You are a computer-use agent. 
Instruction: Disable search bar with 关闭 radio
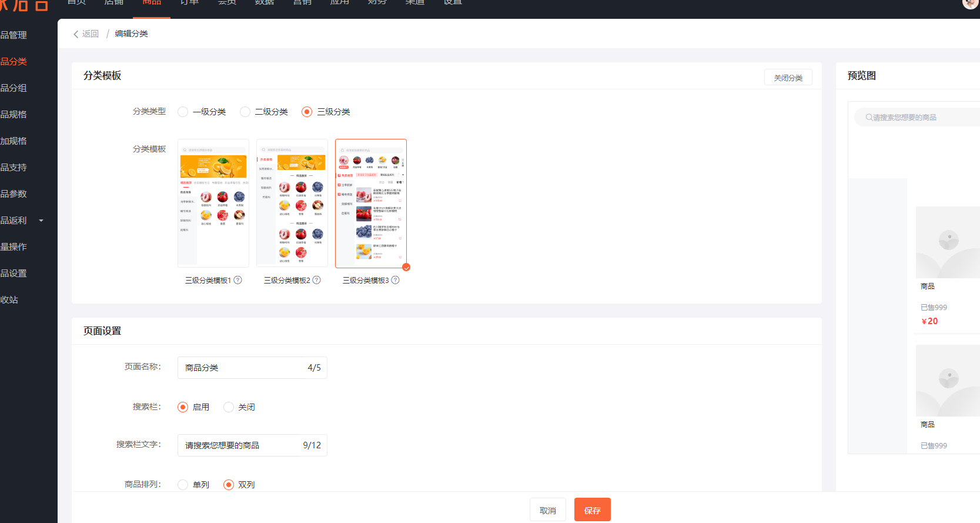point(229,407)
